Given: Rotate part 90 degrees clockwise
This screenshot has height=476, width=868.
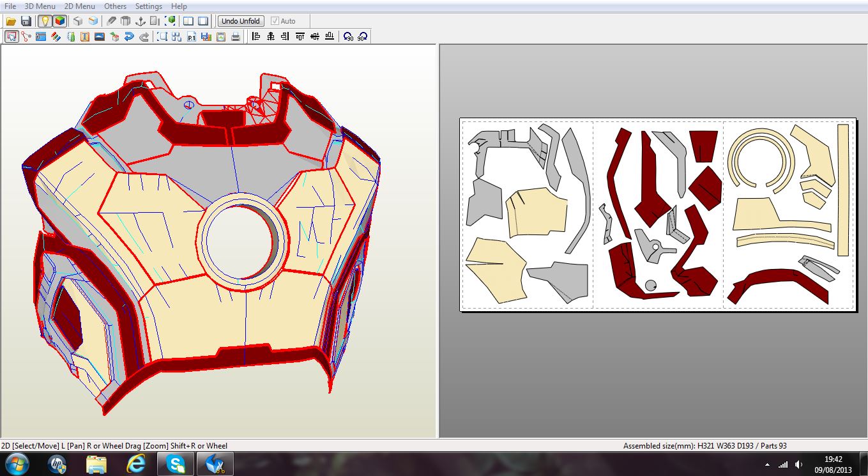Looking at the screenshot, I should coord(362,36).
